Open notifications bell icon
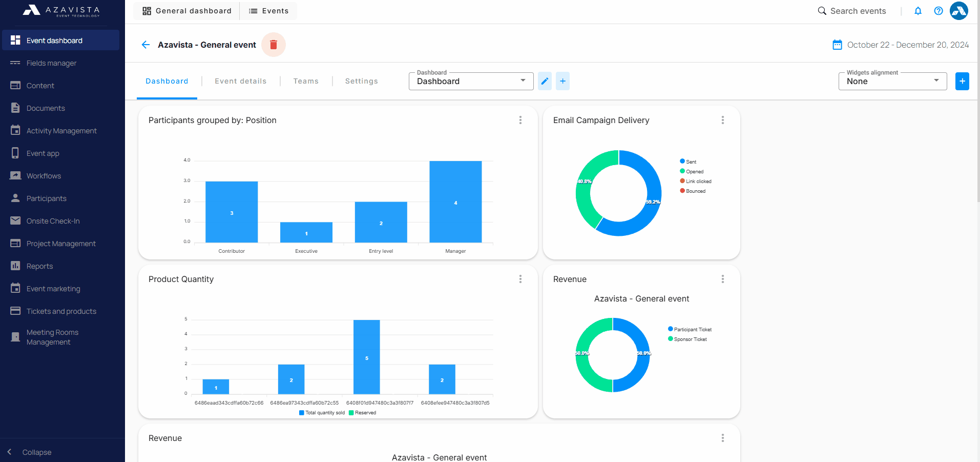Image resolution: width=980 pixels, height=462 pixels. tap(918, 11)
